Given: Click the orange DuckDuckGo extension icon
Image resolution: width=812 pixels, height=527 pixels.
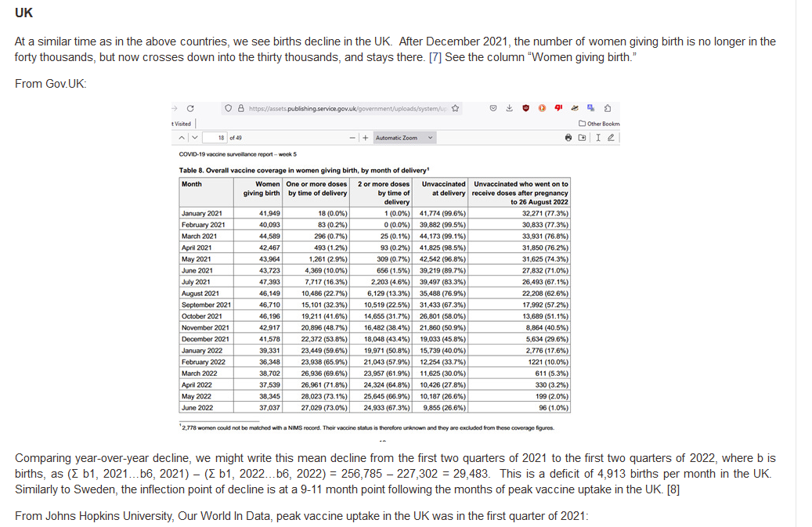Looking at the screenshot, I should (x=542, y=108).
